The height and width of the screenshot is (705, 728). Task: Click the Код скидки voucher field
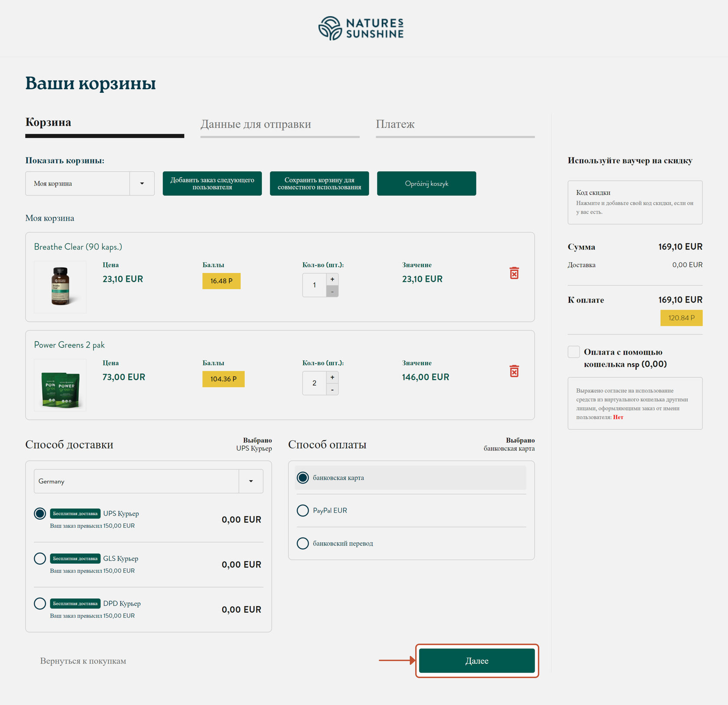click(635, 202)
